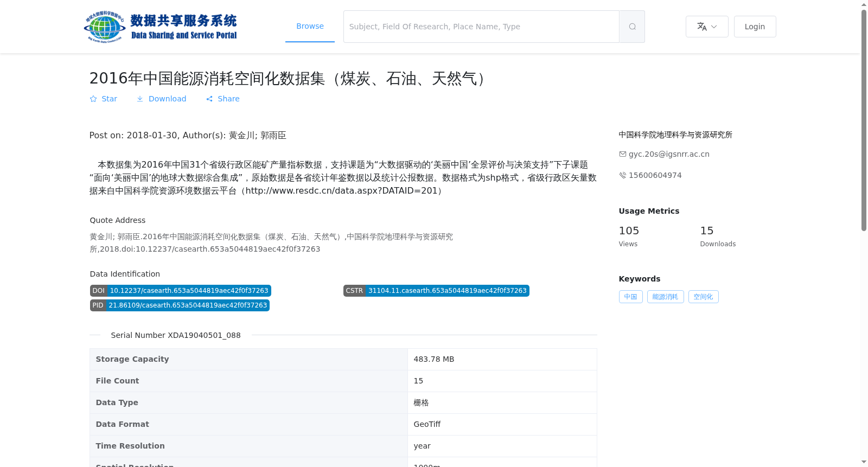Click the vertical page scrollbar thumb
868x467 pixels.
pos(864,120)
